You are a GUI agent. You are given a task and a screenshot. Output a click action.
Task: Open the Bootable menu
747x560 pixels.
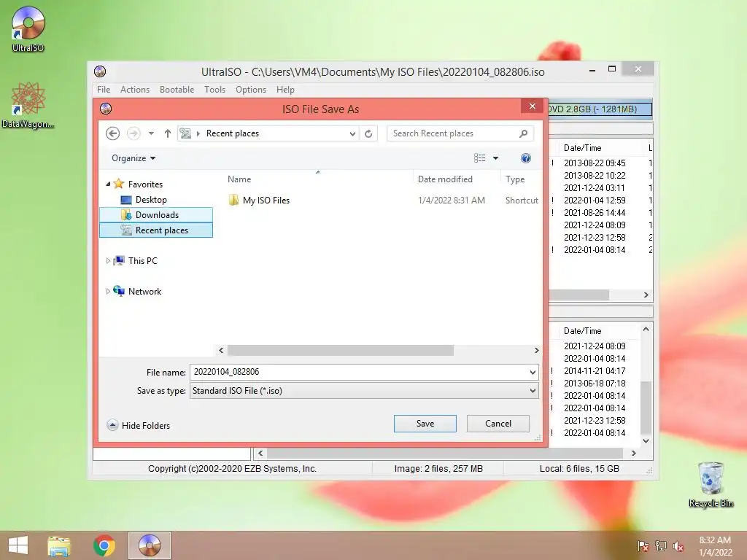click(x=177, y=90)
